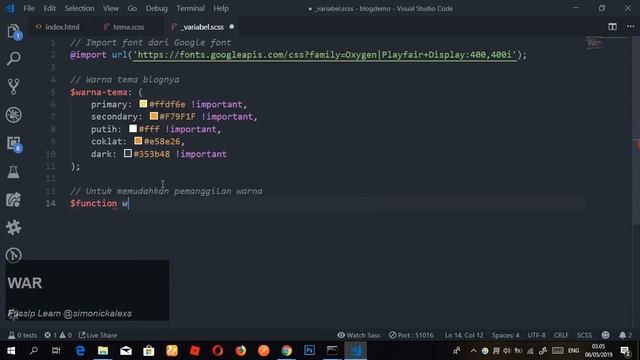Click the errors and warnings counter
The image size is (640, 360).
coord(58,335)
